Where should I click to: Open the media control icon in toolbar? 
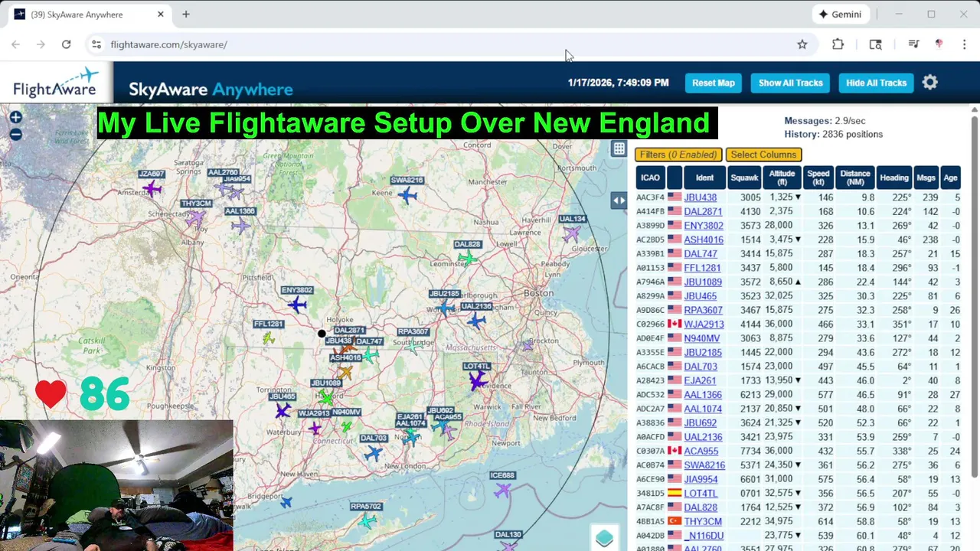pyautogui.click(x=913, y=44)
